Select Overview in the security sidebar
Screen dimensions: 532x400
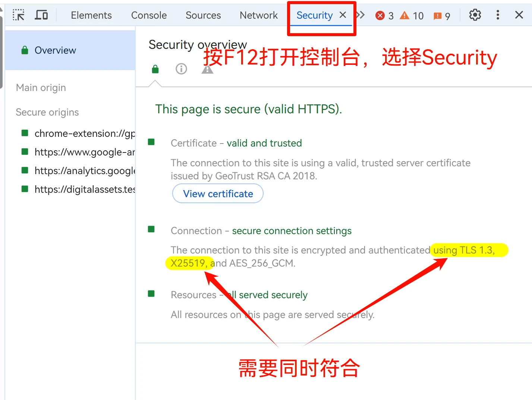pos(55,50)
